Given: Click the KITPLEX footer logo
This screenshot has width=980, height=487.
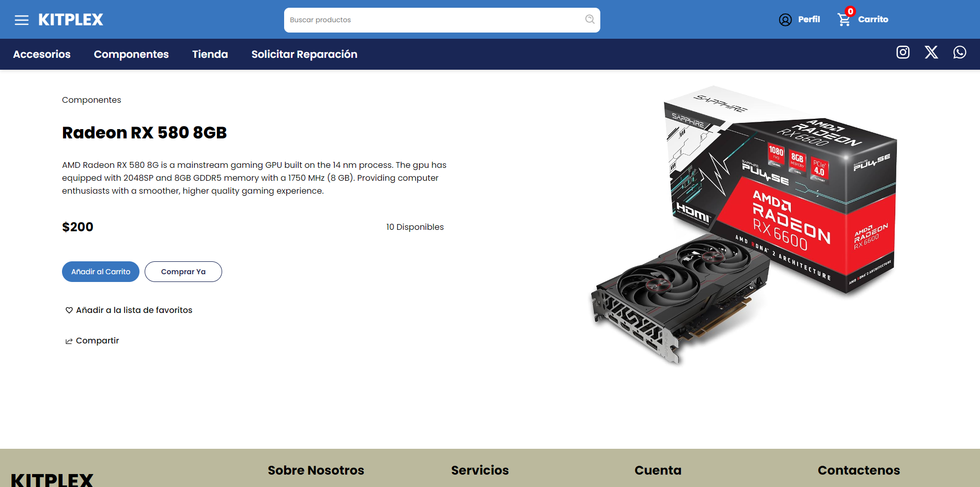Looking at the screenshot, I should point(52,480).
